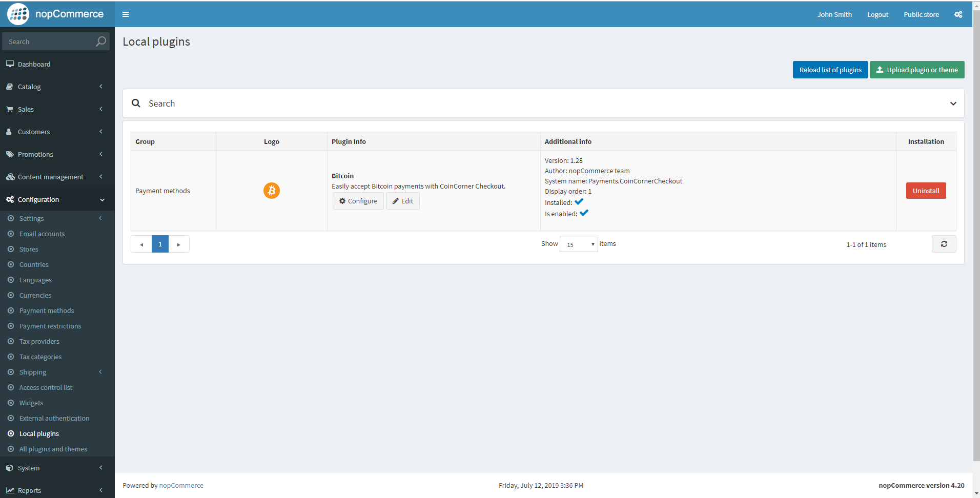Click the Configuration gears icon in sidebar
This screenshot has width=980, height=498.
click(10, 199)
